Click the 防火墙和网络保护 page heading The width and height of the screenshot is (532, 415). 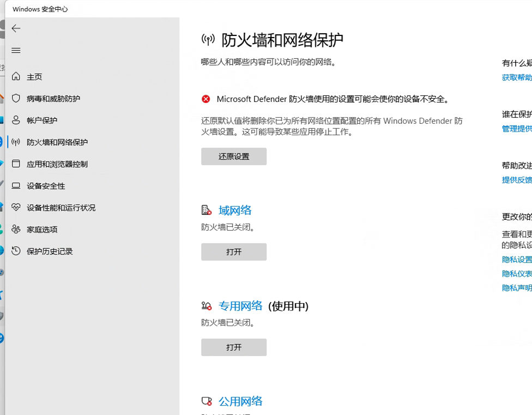[x=282, y=40]
